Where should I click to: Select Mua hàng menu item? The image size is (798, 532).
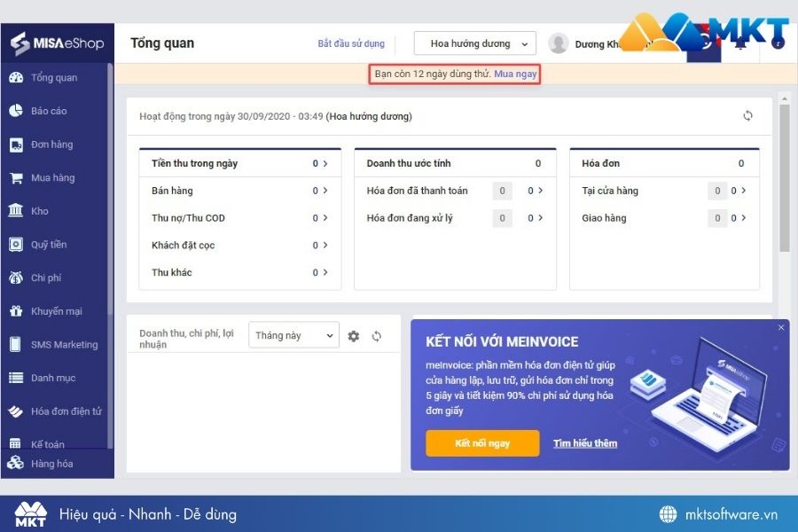pyautogui.click(x=53, y=177)
